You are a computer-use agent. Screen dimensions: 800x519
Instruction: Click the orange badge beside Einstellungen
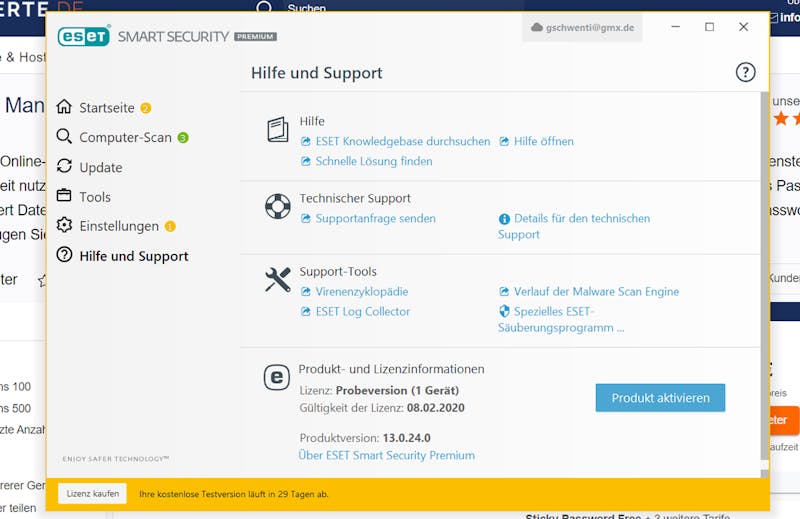pyautogui.click(x=170, y=227)
